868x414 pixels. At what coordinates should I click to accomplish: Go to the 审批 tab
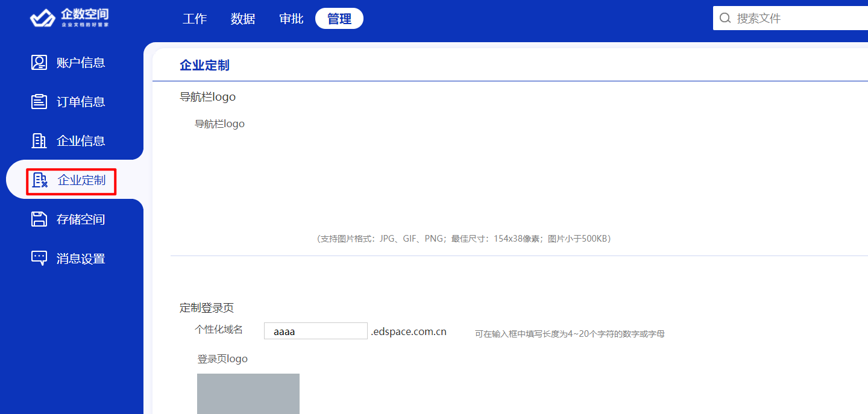coord(291,19)
